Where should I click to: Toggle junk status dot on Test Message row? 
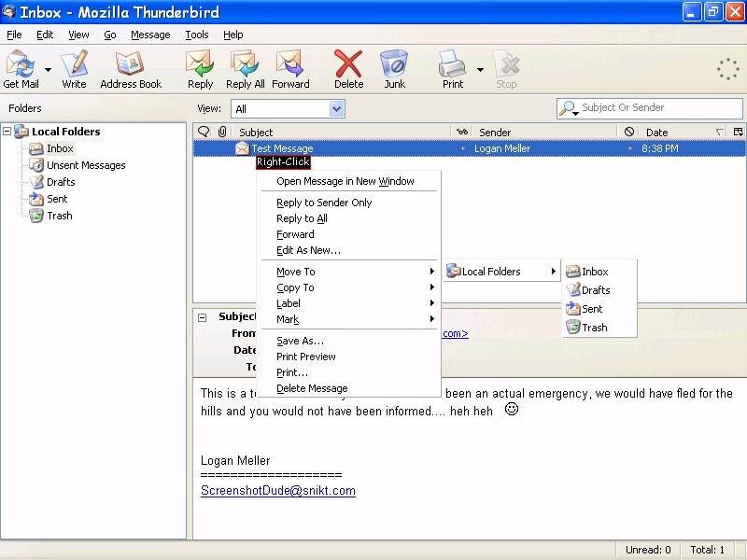(629, 148)
